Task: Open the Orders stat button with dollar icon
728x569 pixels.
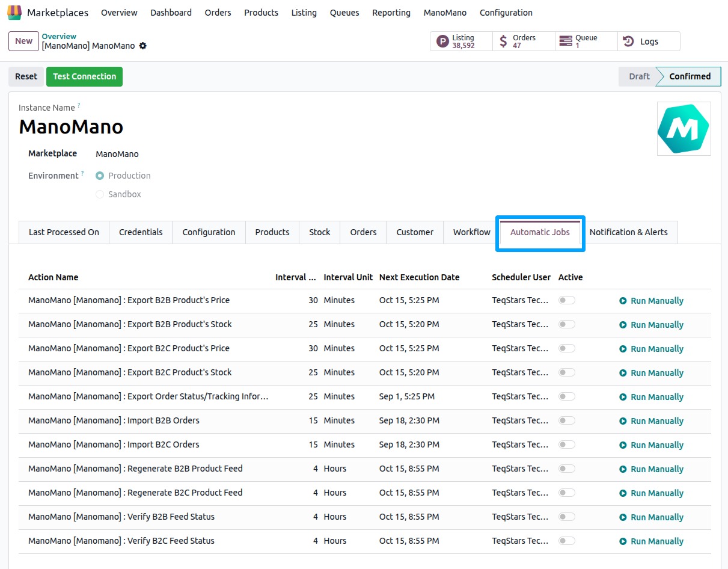Action: [524, 42]
